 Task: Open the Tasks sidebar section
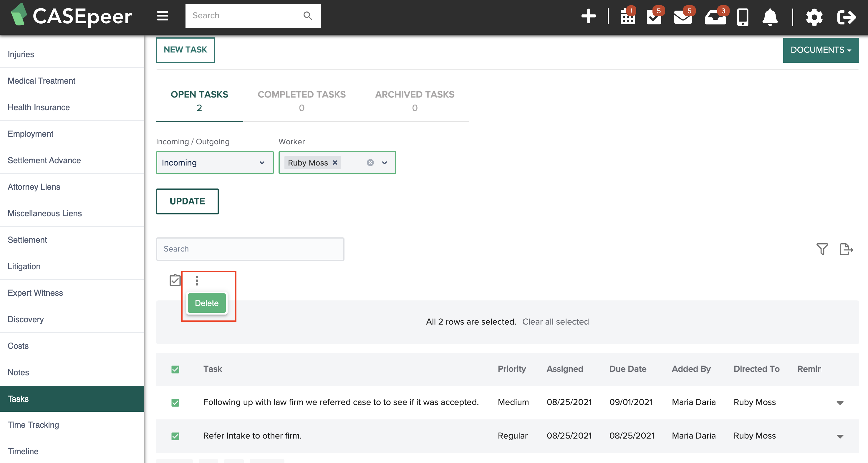pos(18,398)
